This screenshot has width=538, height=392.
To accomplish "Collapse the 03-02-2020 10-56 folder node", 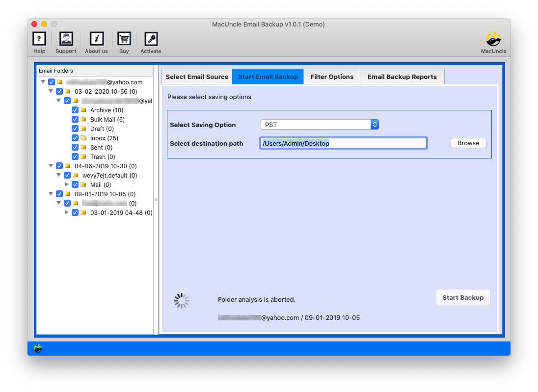I will point(51,91).
